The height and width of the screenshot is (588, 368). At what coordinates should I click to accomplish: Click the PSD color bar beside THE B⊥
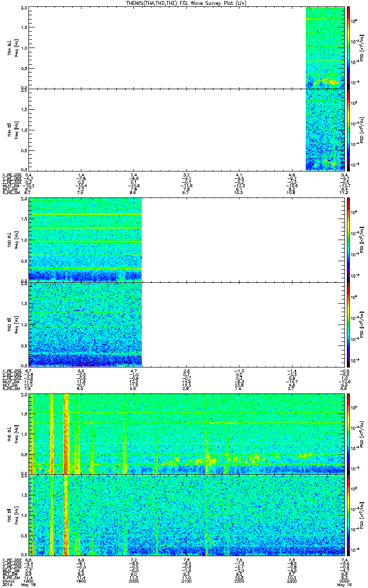348,433
